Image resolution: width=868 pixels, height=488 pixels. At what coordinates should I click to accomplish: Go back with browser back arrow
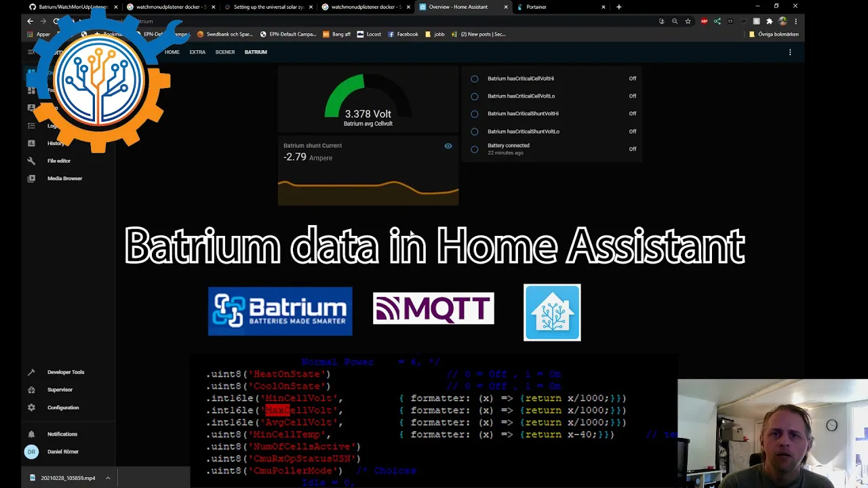click(30, 21)
